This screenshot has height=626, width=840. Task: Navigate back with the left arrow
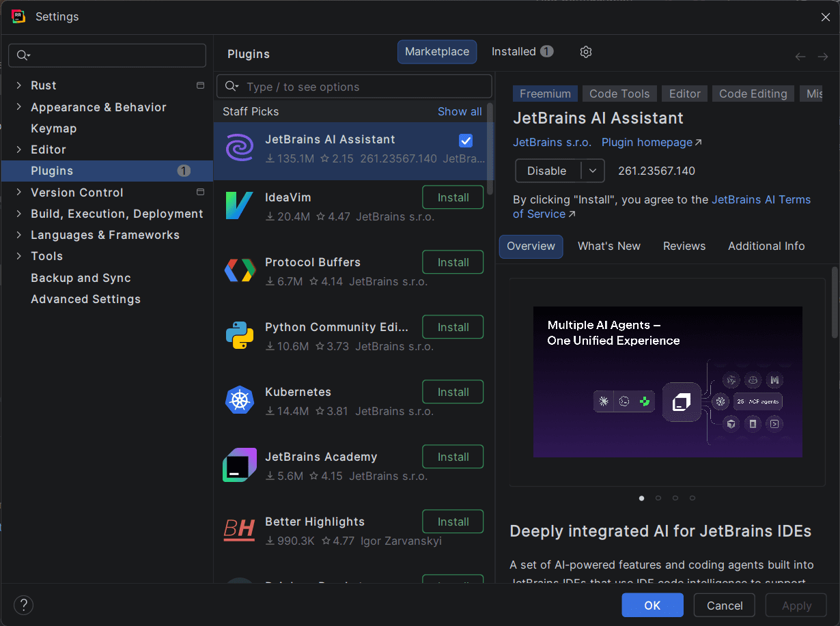point(800,57)
